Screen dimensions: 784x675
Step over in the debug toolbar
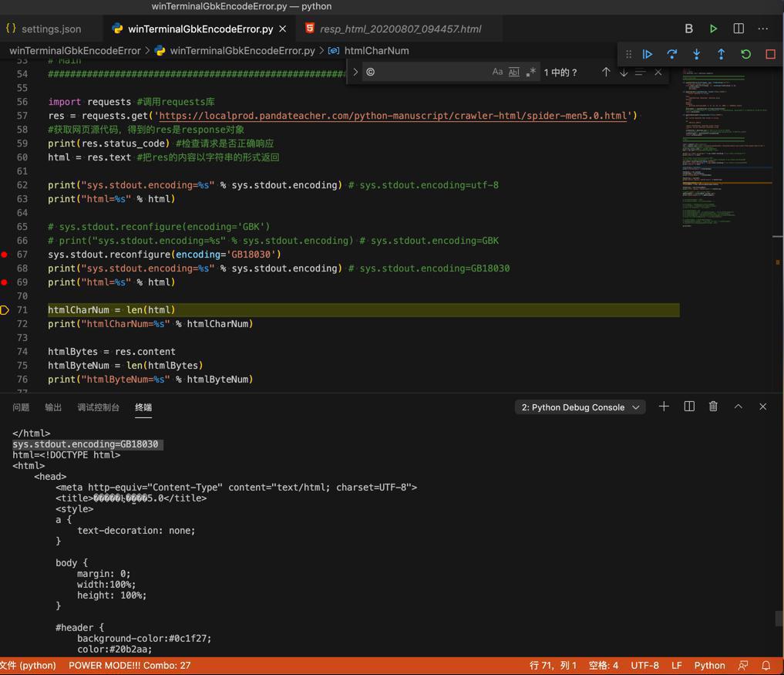coord(672,54)
